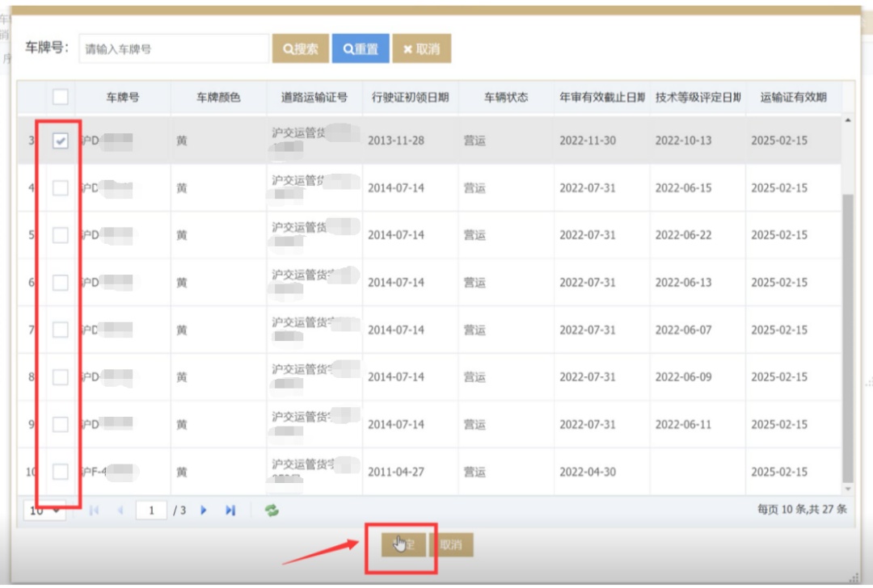Uncheck the checked checkbox in row 3
The image size is (873, 588).
tap(61, 141)
